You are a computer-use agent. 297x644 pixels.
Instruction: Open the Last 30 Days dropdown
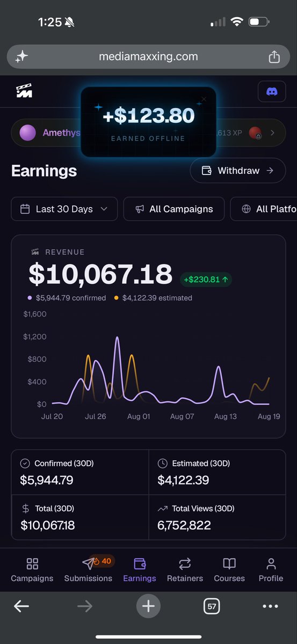(x=64, y=209)
